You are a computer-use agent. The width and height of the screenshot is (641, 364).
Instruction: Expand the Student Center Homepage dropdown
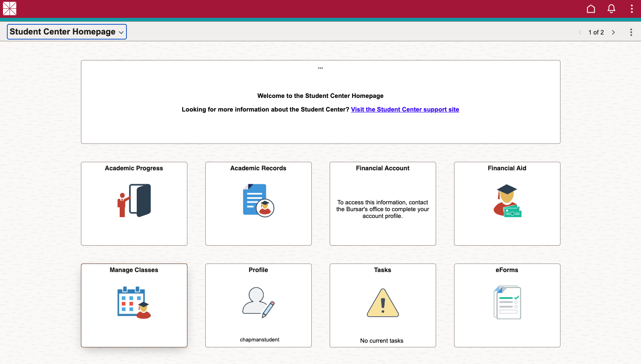[x=67, y=32]
